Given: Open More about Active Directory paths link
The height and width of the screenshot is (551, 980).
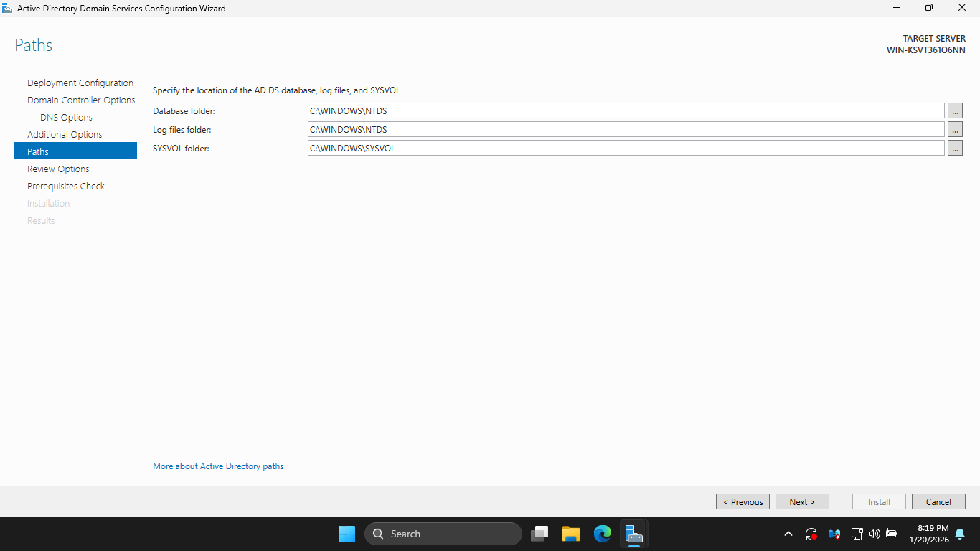Looking at the screenshot, I should tap(218, 466).
